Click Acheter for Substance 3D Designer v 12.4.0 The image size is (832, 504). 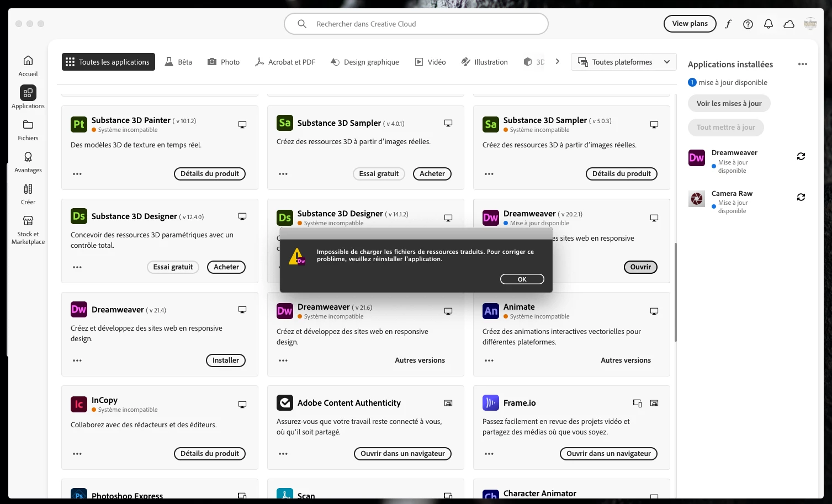coord(226,267)
